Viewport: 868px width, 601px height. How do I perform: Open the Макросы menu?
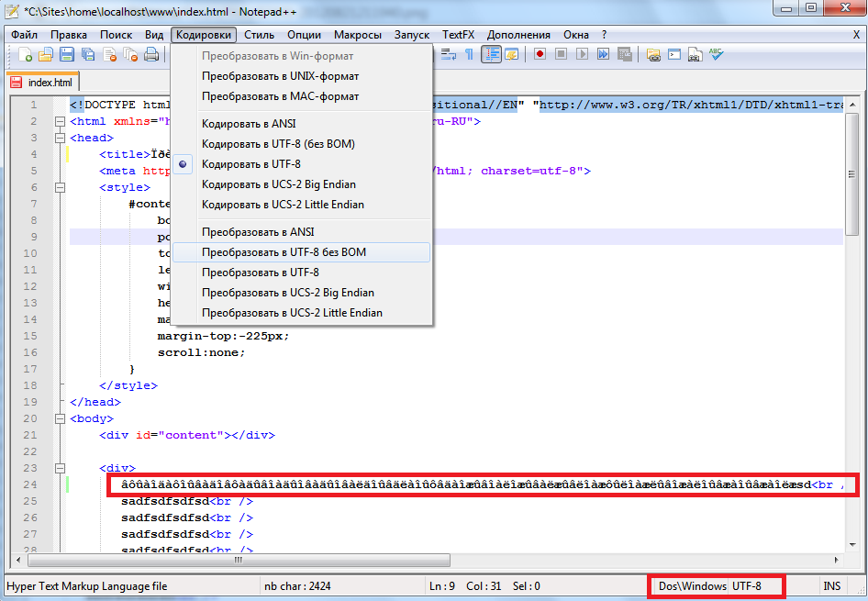358,35
